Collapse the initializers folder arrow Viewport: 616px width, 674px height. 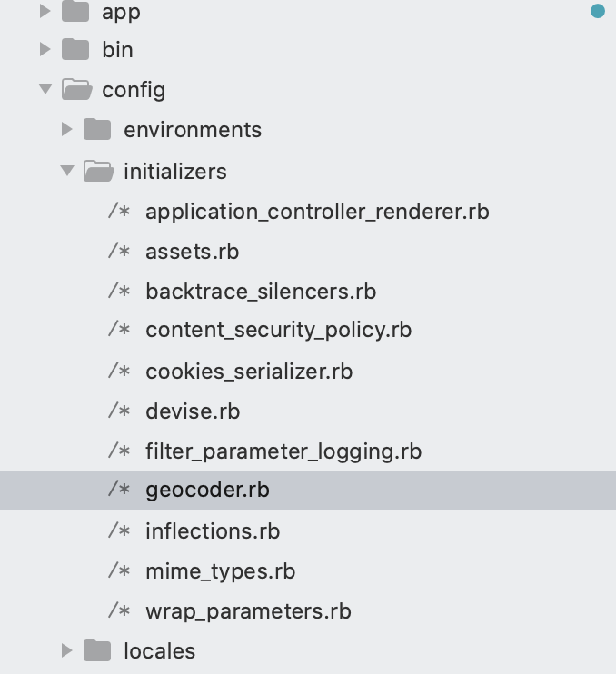pyautogui.click(x=66, y=171)
